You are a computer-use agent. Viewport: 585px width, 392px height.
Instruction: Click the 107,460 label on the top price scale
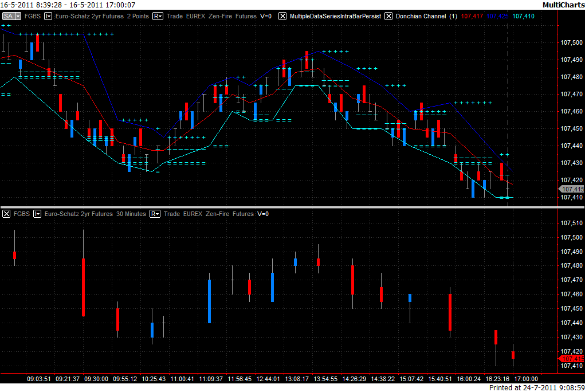pyautogui.click(x=572, y=111)
